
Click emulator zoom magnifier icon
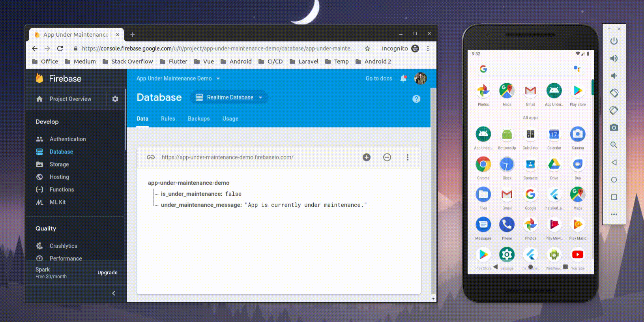(614, 145)
